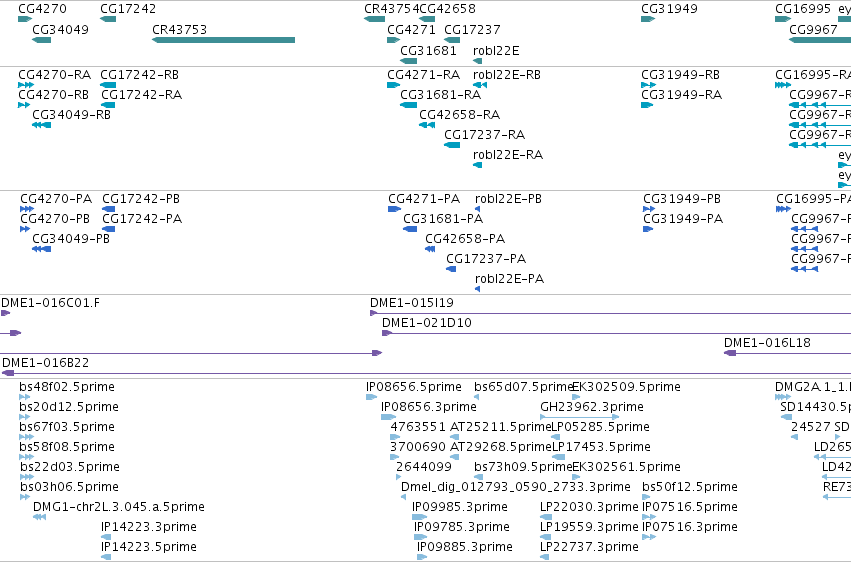851x562 pixels.
Task: Click transcript robl22E-RA glyph
Action: [478, 165]
